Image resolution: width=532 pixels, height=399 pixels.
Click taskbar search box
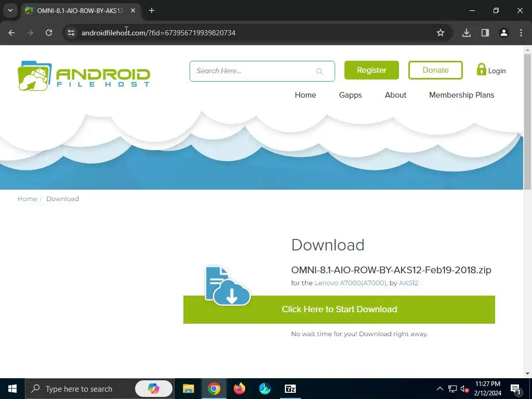pyautogui.click(x=100, y=389)
